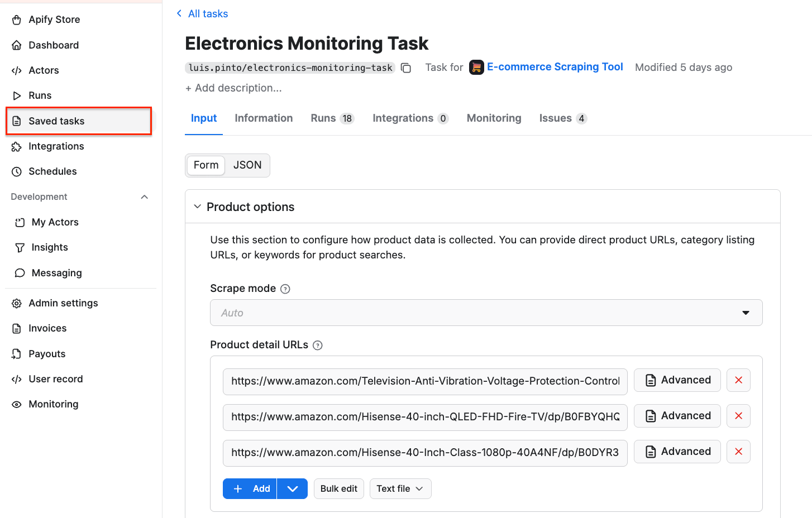Switch the input view to JSON

tap(247, 165)
